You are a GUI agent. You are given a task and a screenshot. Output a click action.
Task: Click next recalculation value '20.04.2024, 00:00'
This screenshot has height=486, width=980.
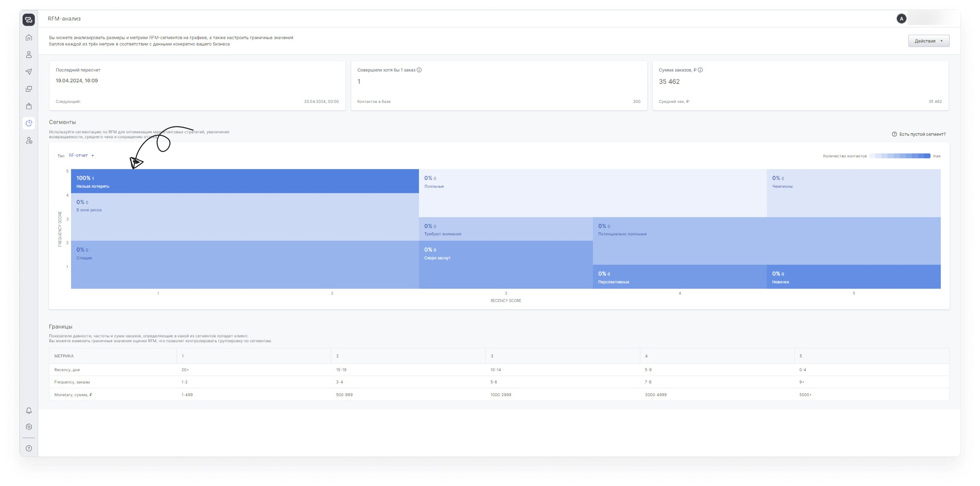[321, 102]
